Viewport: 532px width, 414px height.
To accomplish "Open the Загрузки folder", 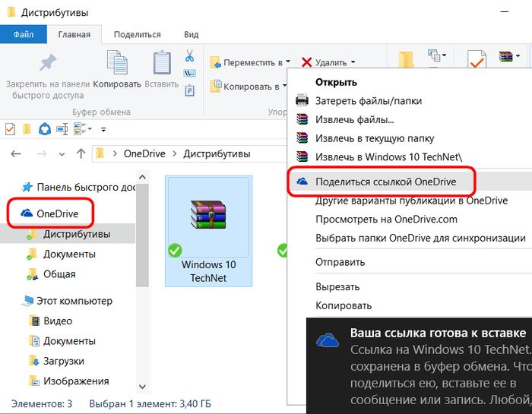I will coord(56,361).
